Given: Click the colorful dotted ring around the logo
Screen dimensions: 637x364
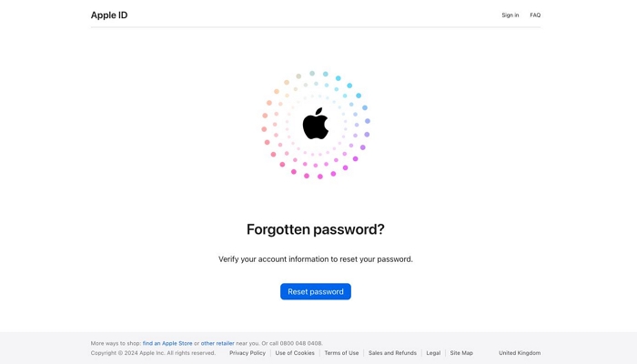Looking at the screenshot, I should point(359,96).
